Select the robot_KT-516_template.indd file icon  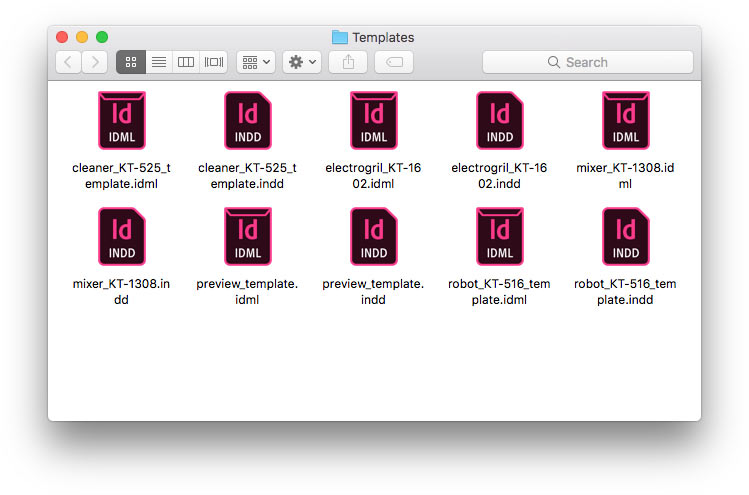625,236
